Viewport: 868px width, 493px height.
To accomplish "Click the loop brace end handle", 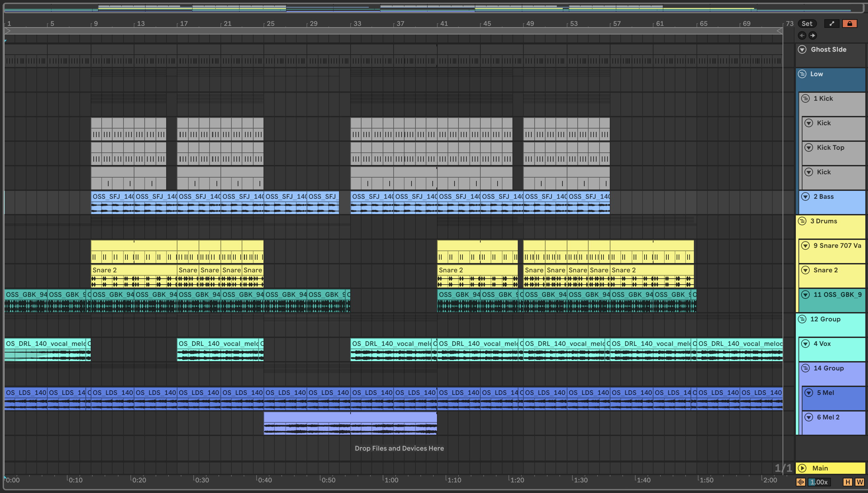I will coord(780,31).
